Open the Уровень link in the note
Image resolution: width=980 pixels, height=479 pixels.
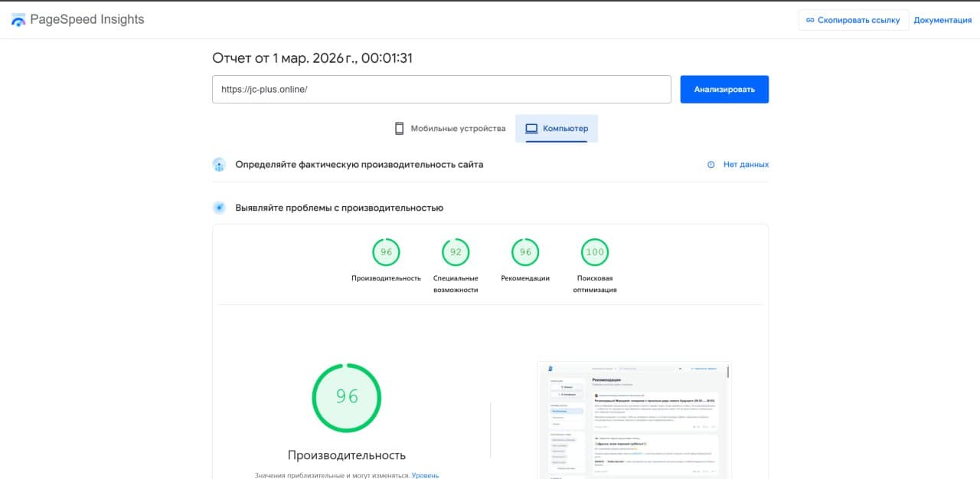click(425, 475)
